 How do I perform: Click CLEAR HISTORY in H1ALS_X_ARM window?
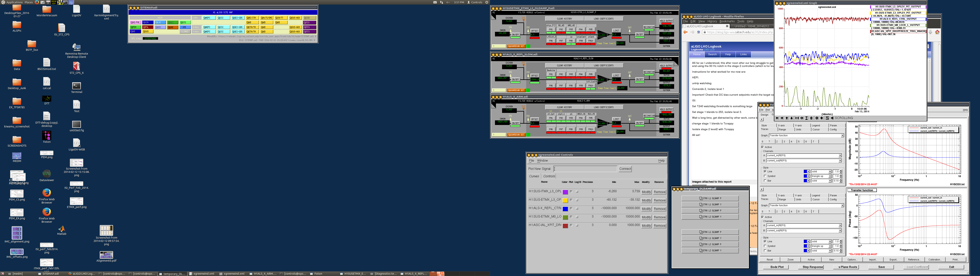click(x=565, y=107)
